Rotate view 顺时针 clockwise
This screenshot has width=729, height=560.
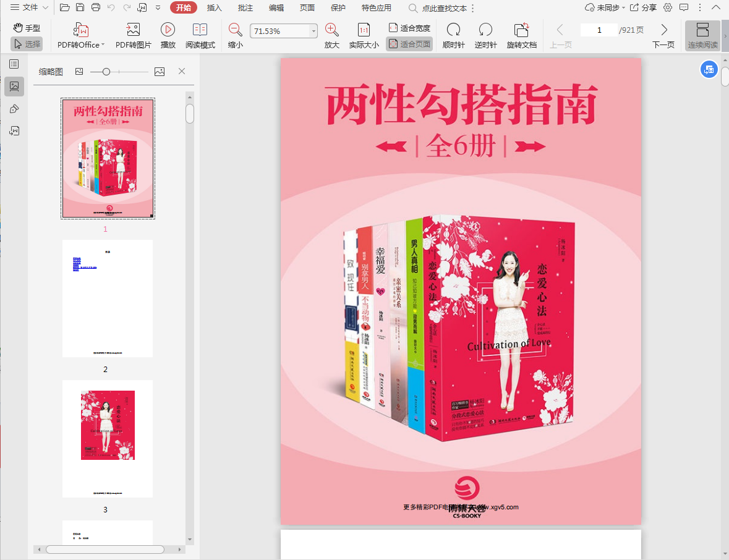point(453,36)
